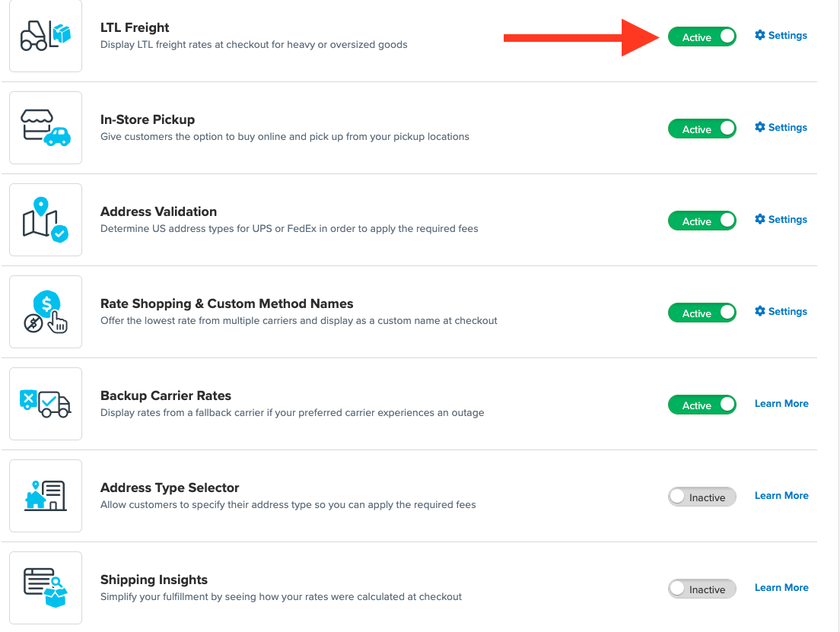The width and height of the screenshot is (840, 632).
Task: Click Learn More for Shipping Insights
Action: (x=781, y=588)
